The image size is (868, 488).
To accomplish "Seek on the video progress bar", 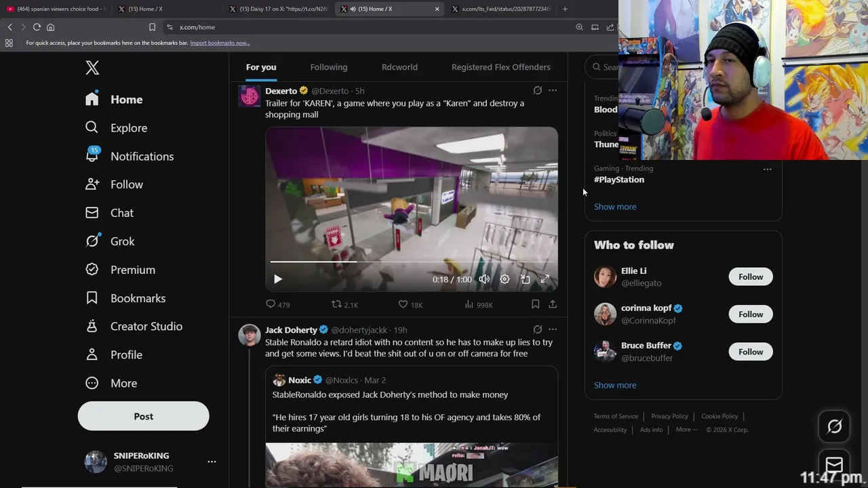I will click(x=412, y=262).
